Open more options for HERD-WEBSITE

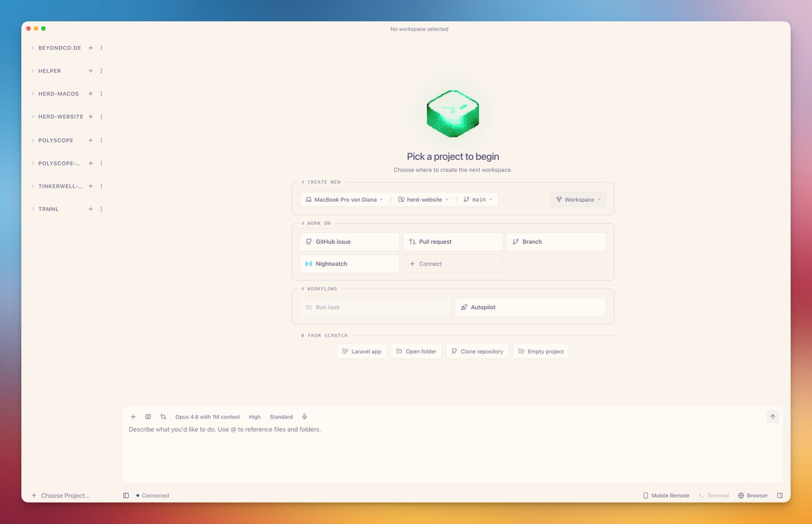(x=101, y=116)
